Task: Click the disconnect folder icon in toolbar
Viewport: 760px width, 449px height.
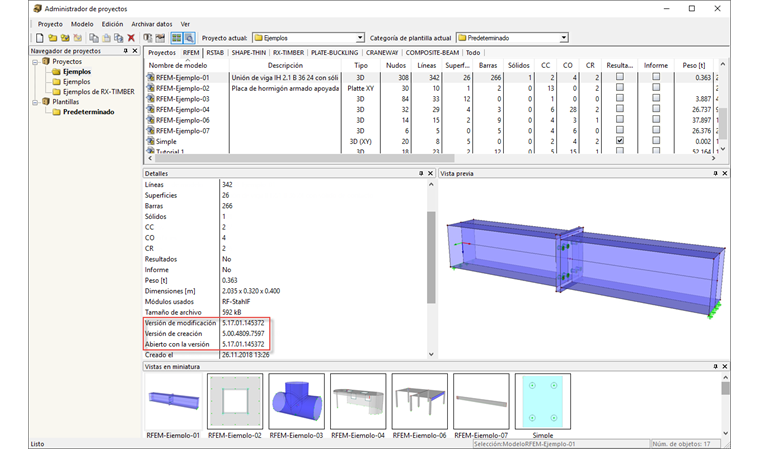Action: tap(78, 38)
